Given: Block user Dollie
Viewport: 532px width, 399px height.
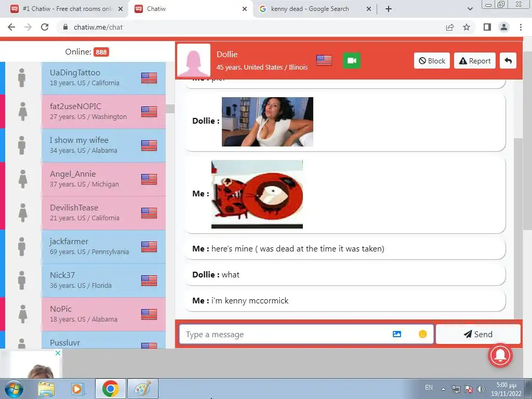Looking at the screenshot, I should [x=432, y=61].
